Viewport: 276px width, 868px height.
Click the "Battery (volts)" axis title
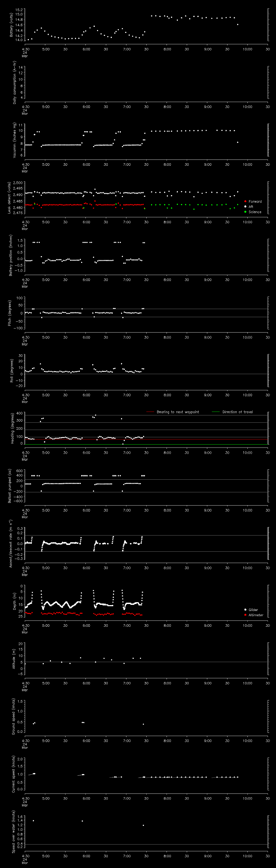click(11, 25)
